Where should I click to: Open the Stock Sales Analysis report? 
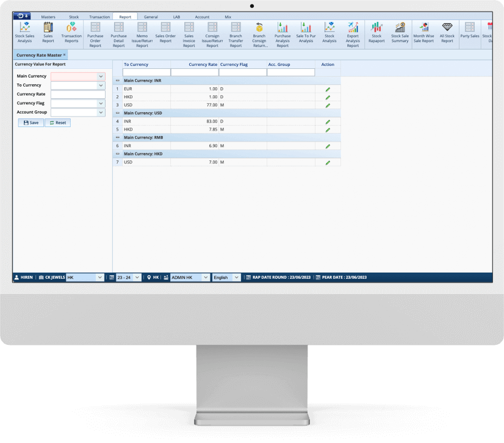(x=24, y=32)
